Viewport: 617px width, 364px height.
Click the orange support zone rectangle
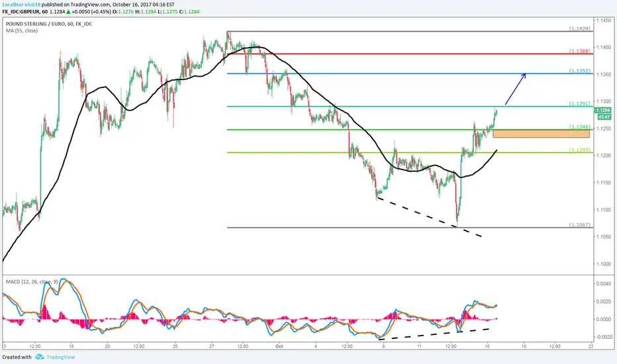pyautogui.click(x=541, y=134)
